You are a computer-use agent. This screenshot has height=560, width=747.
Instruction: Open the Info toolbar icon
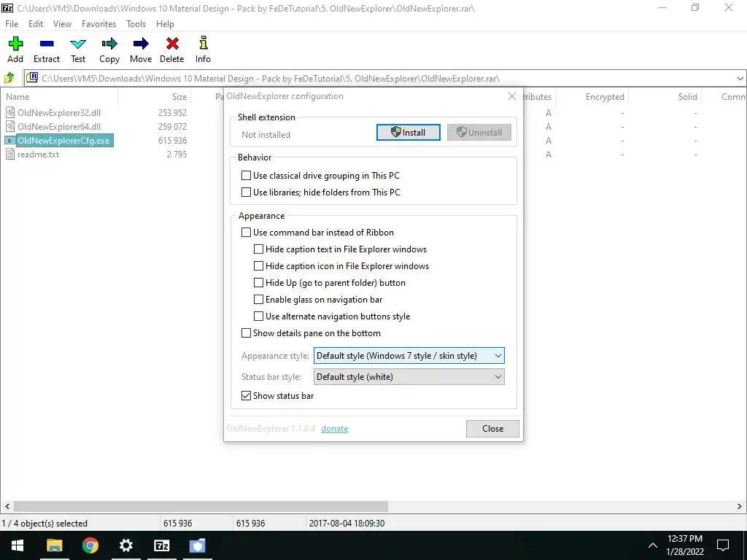point(204,43)
